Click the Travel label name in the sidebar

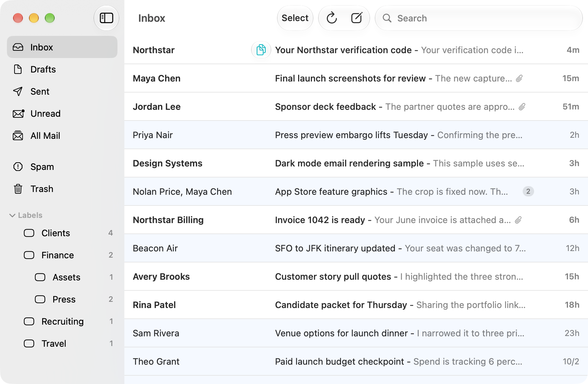pos(54,344)
